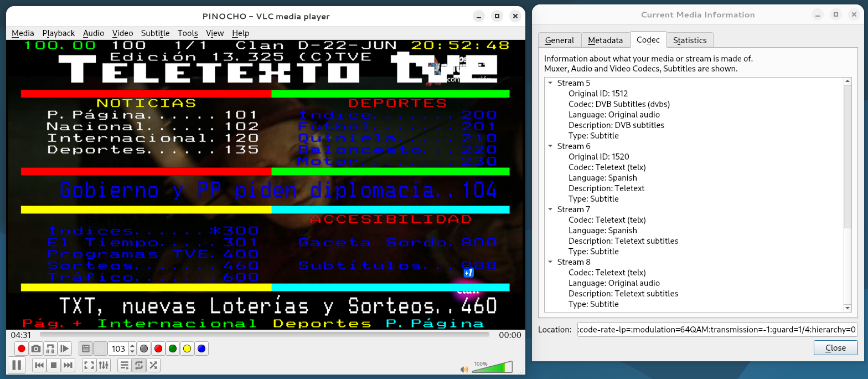
Task: Toggle the loop/repeat mode button
Action: tap(139, 365)
